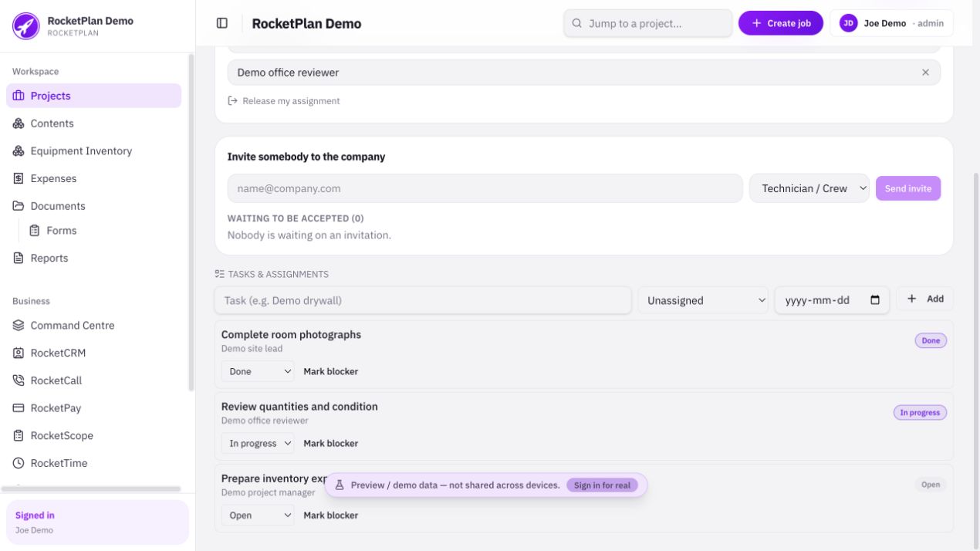Click the Tasks & Assignments list icon

click(220, 274)
